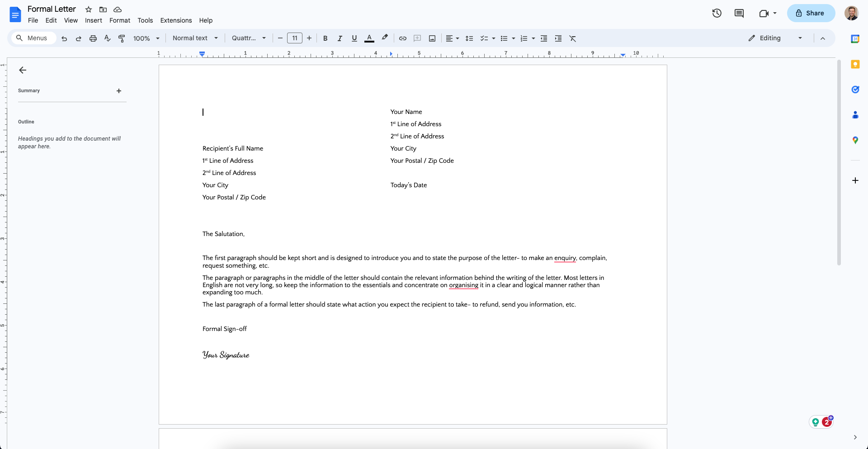Open the font size dropdown
This screenshot has width=868, height=449.
[x=294, y=38]
